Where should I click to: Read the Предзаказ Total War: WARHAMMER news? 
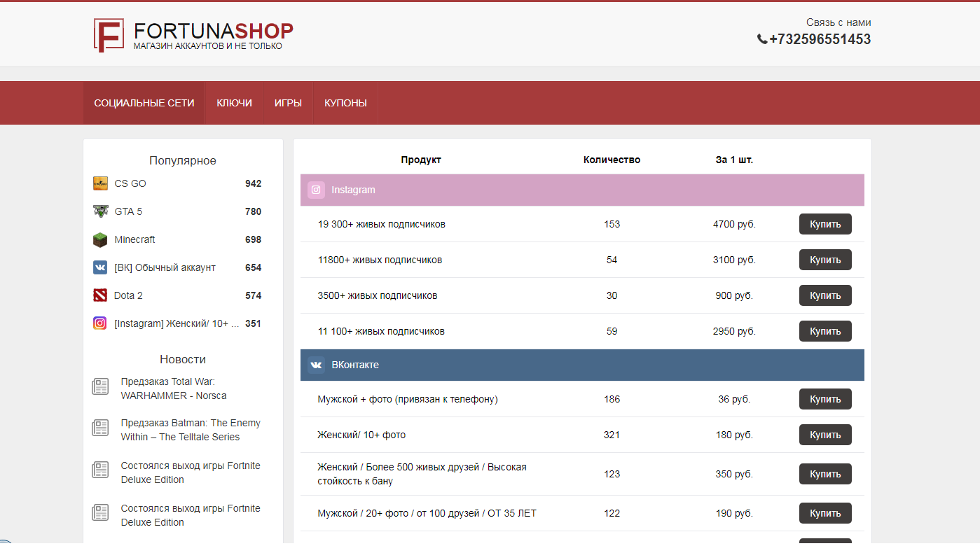point(174,388)
